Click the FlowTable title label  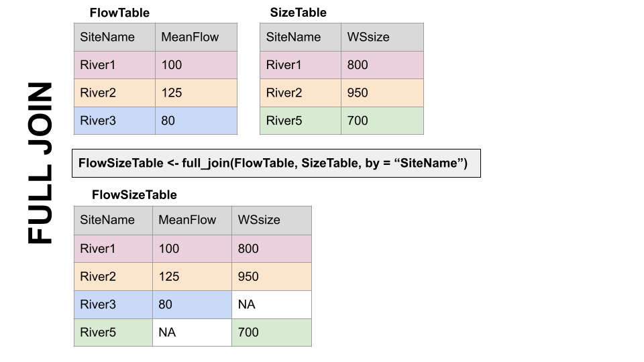(119, 13)
